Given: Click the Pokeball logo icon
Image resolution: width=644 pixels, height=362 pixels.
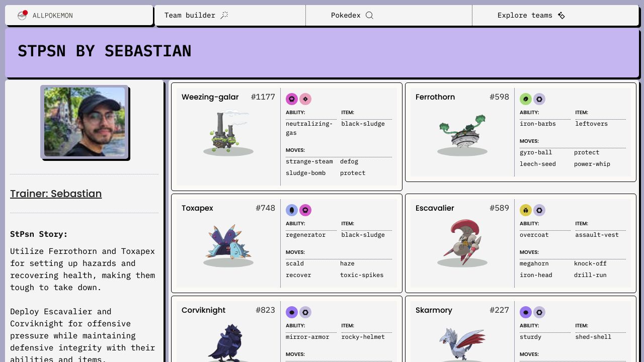Looking at the screenshot, I should point(22,15).
